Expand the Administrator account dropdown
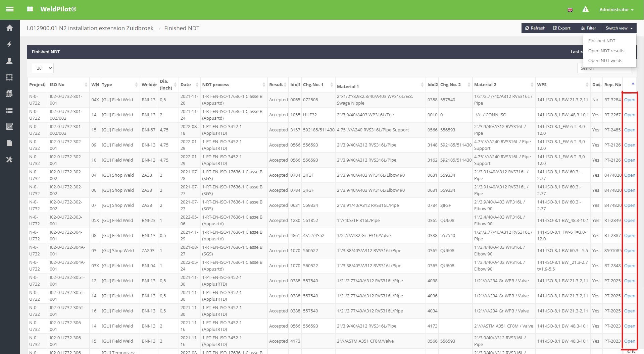This screenshot has height=354, width=644. [616, 9]
